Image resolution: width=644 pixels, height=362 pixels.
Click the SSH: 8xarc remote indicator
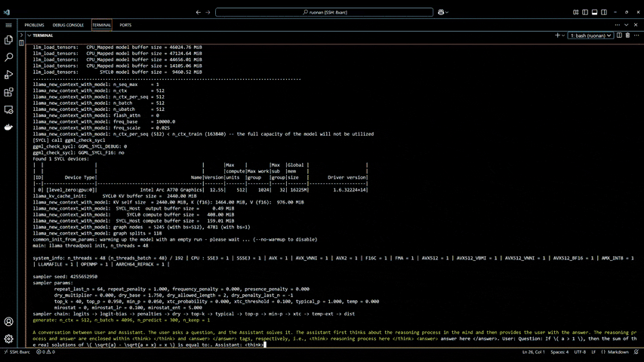click(x=17, y=352)
